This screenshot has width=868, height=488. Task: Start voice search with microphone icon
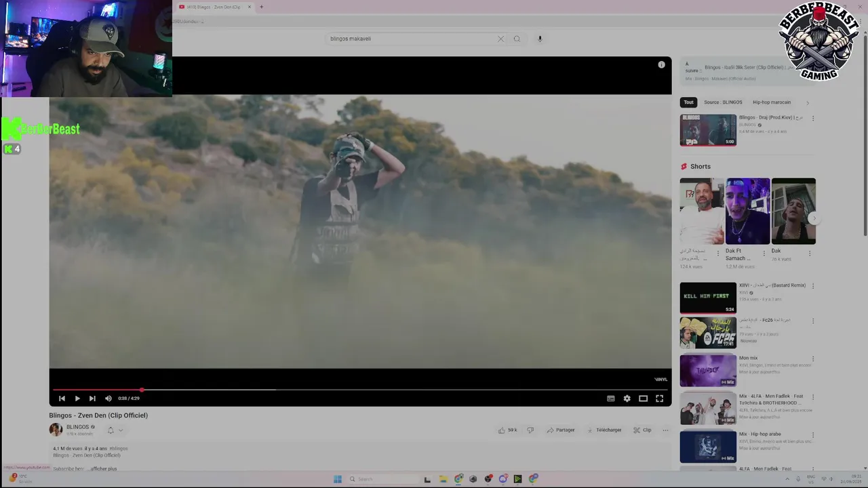540,39
